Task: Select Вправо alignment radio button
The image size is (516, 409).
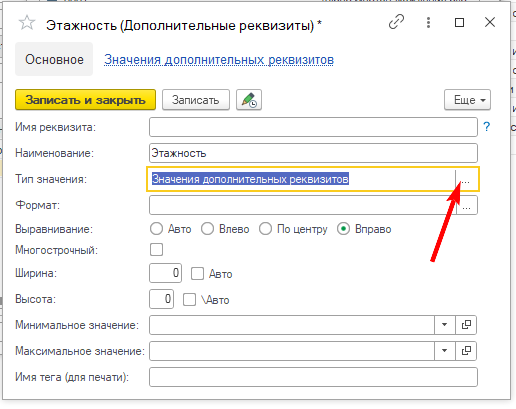Action: (343, 229)
